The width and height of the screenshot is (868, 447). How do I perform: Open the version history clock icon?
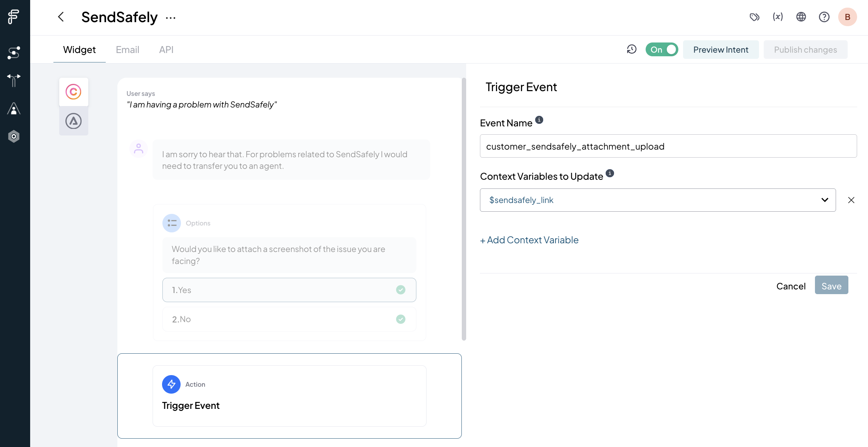pyautogui.click(x=631, y=49)
